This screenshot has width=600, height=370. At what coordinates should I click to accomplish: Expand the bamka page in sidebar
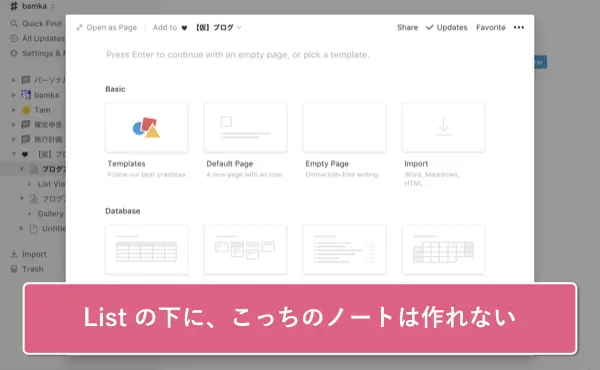(13, 95)
